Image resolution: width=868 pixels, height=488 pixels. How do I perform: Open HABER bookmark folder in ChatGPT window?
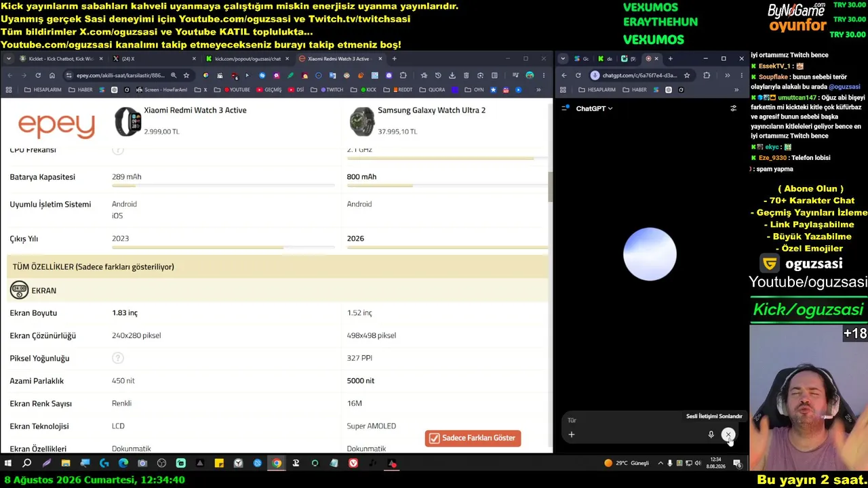click(x=635, y=89)
